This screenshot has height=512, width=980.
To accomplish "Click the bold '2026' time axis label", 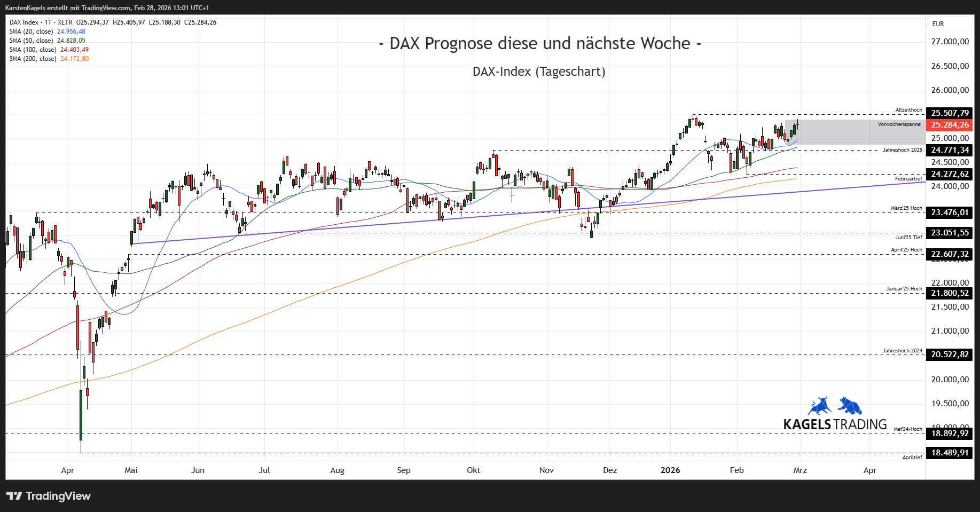I will 670,470.
